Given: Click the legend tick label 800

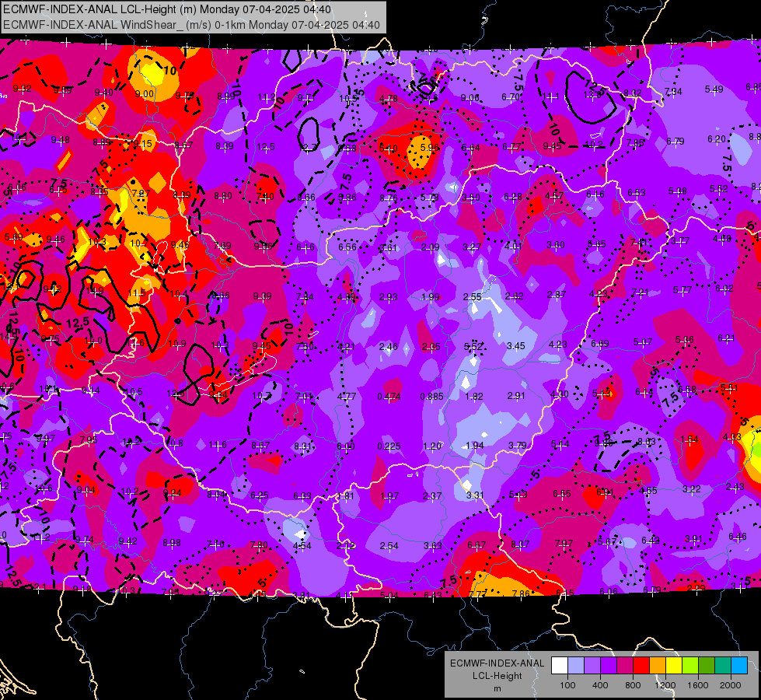Looking at the screenshot, I should 633,685.
